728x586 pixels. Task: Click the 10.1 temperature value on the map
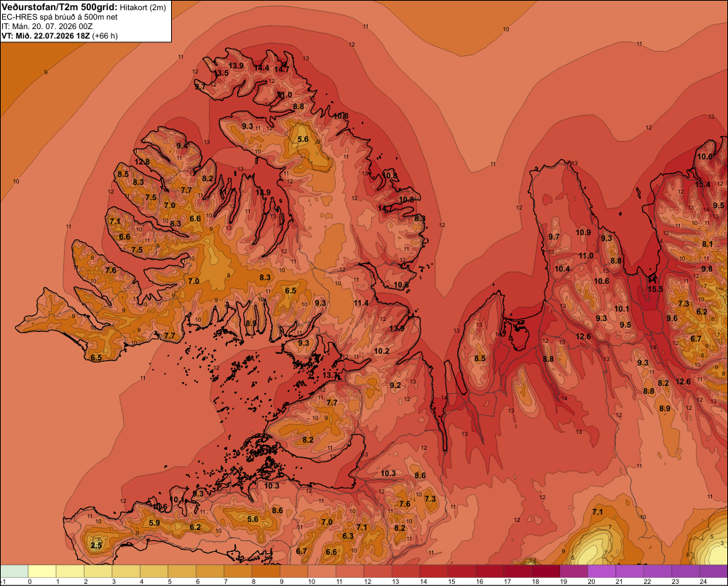click(x=622, y=309)
